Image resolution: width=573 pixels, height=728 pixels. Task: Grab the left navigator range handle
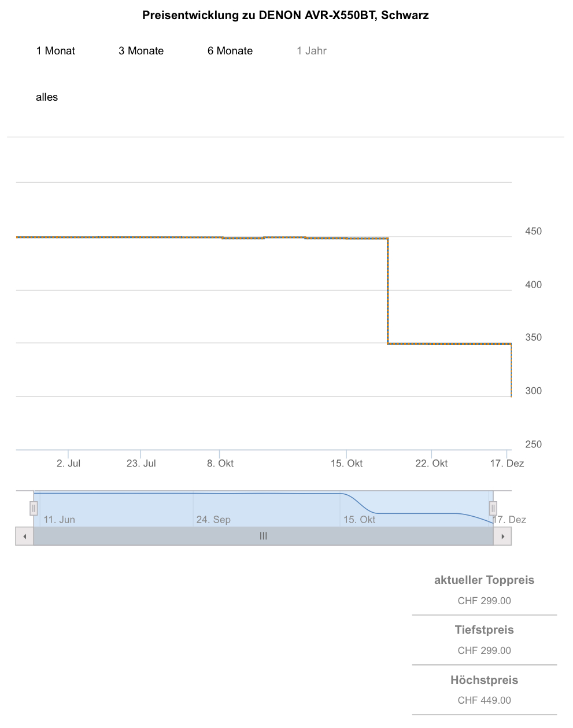(34, 508)
